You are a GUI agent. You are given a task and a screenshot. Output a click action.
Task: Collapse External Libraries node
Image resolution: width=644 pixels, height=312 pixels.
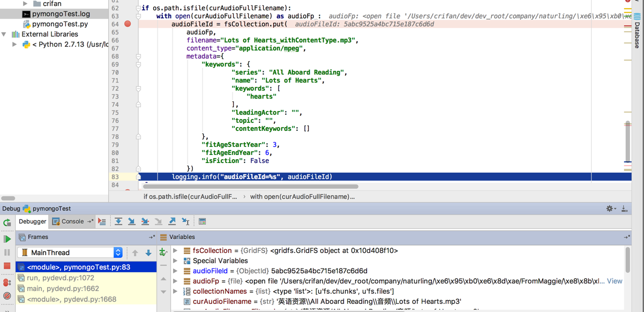point(4,34)
